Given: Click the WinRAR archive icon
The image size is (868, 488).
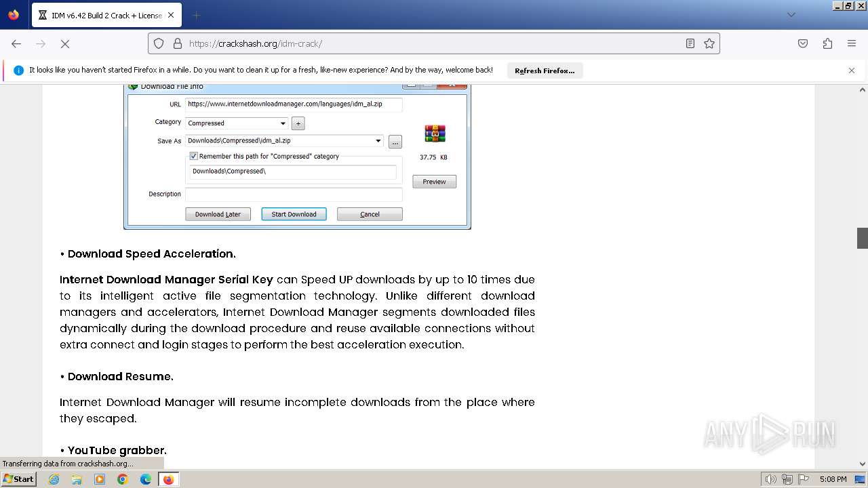Looking at the screenshot, I should [x=435, y=134].
